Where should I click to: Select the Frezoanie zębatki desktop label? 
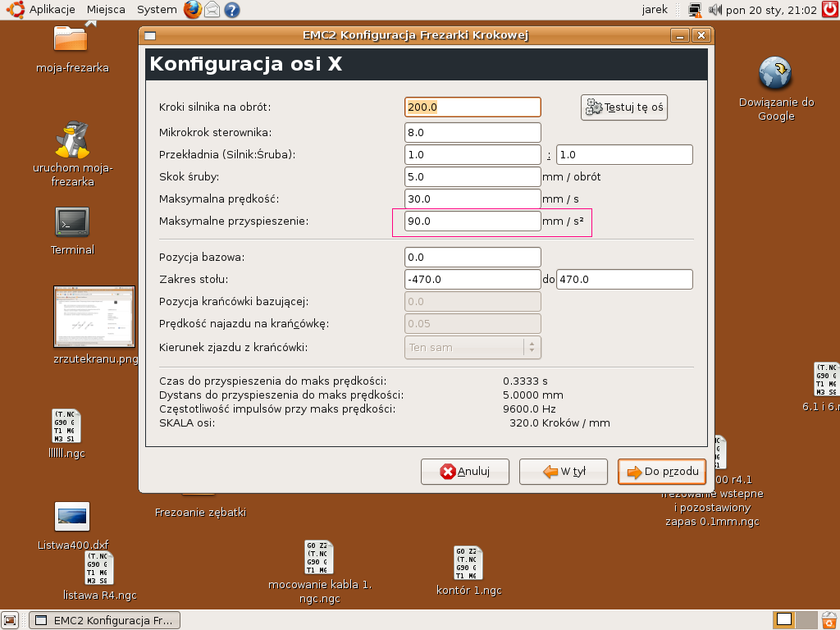click(200, 513)
